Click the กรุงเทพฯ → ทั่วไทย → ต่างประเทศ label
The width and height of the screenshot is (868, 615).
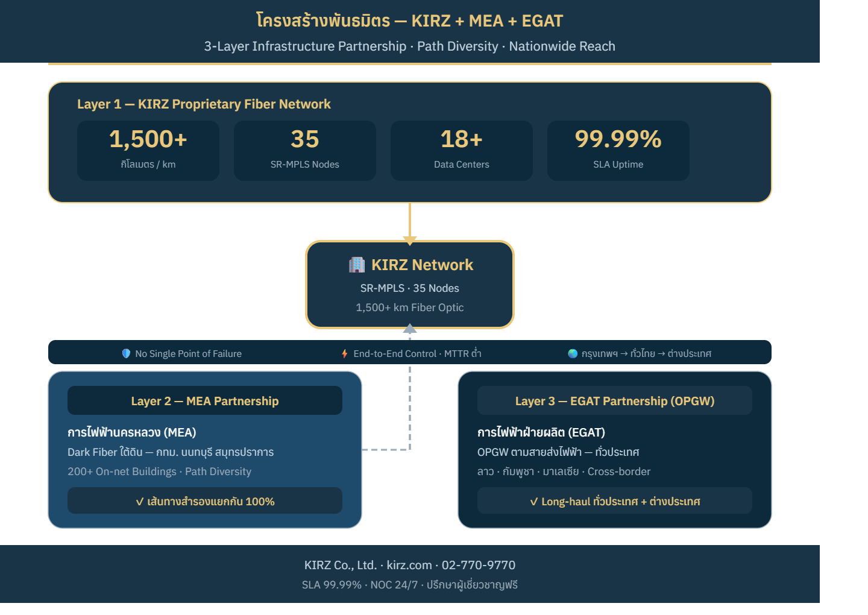pos(646,354)
